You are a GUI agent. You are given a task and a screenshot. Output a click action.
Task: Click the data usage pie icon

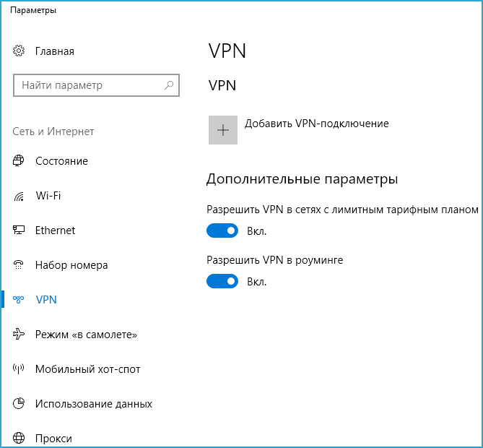click(x=19, y=404)
